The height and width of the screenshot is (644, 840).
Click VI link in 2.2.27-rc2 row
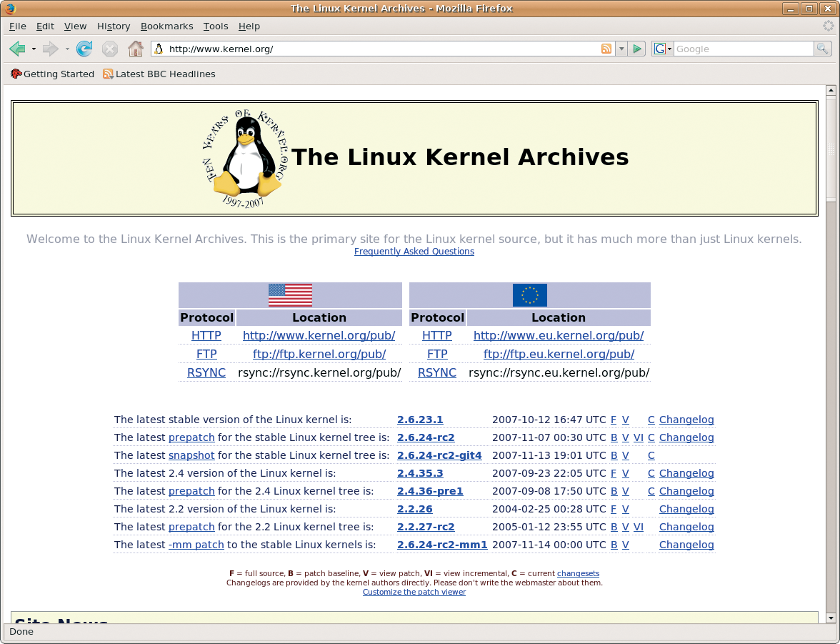[638, 527]
